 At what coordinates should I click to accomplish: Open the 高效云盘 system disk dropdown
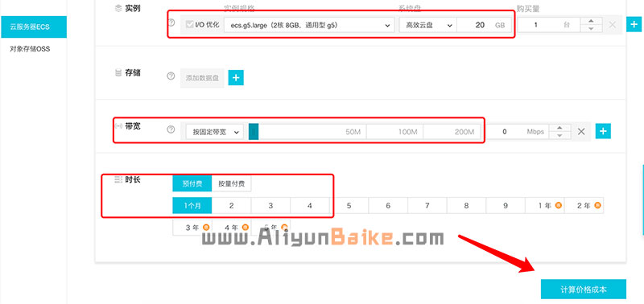(428, 25)
